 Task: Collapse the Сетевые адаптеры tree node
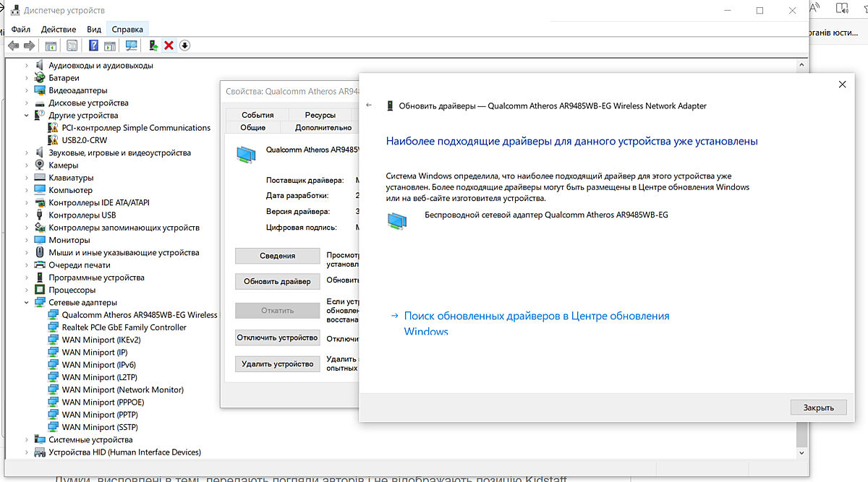pos(27,303)
